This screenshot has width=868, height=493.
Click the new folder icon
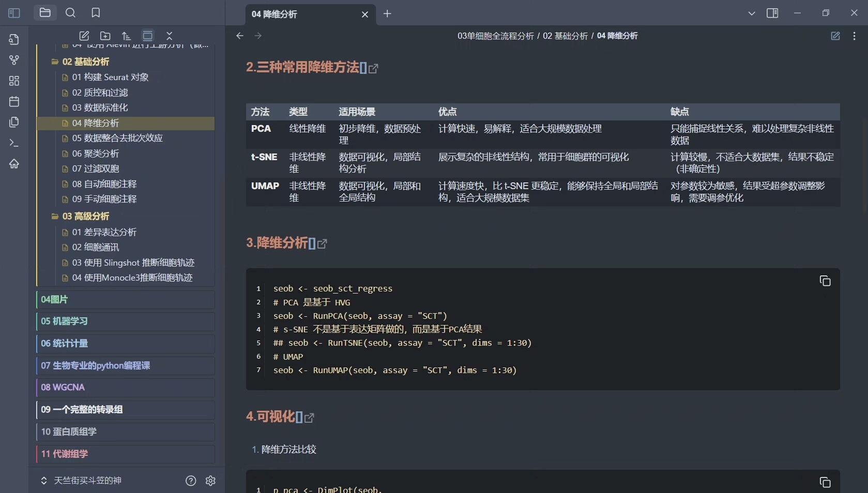(105, 36)
